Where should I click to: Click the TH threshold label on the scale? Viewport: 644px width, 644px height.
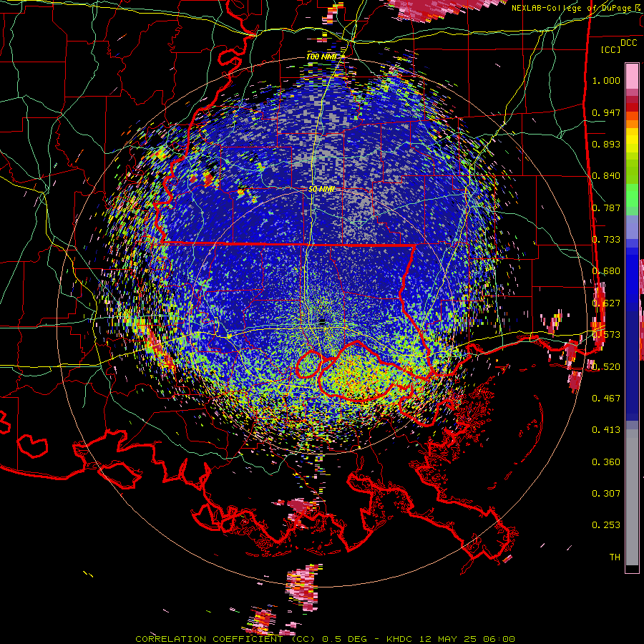pyautogui.click(x=615, y=557)
